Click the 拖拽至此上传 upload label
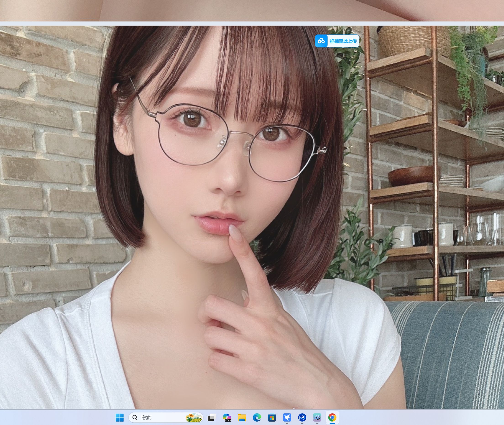 coord(343,41)
